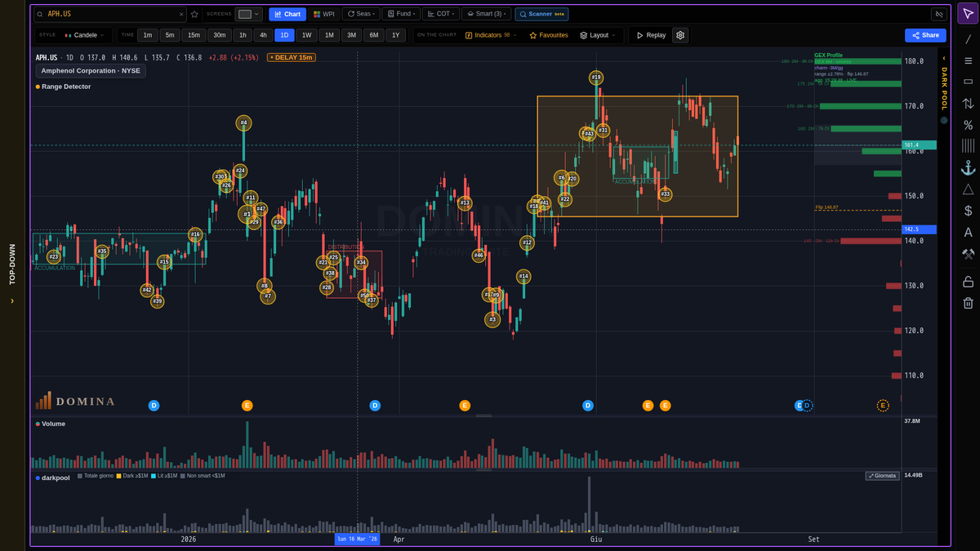
Task: Toggle the hide-drawings eye icon at top right
Action: point(939,14)
